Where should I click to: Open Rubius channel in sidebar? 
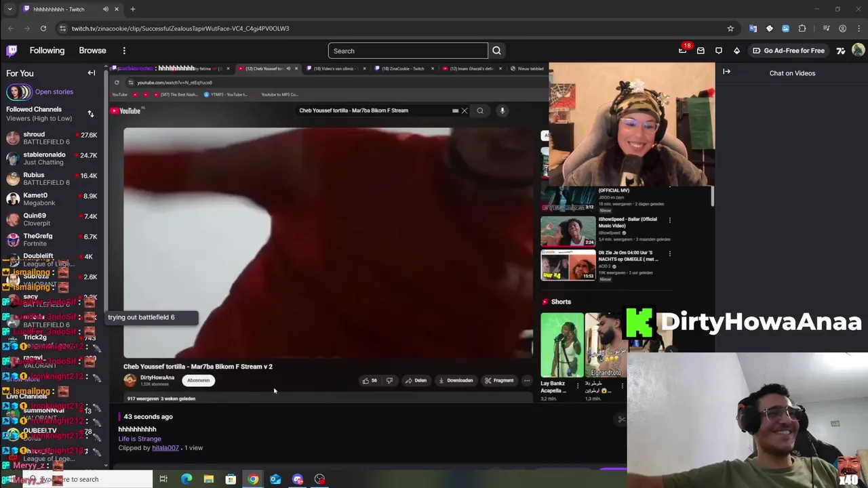(52, 179)
